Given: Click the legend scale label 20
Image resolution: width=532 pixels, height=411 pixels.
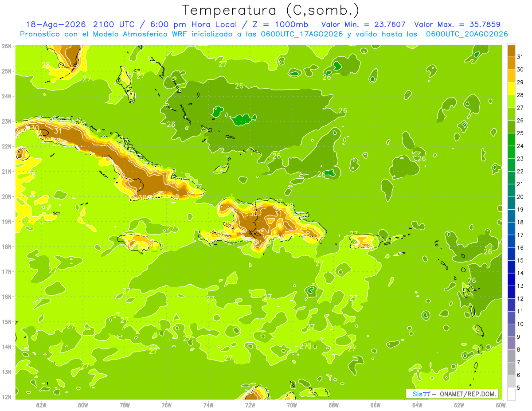Looking at the screenshot, I should coord(520,197).
